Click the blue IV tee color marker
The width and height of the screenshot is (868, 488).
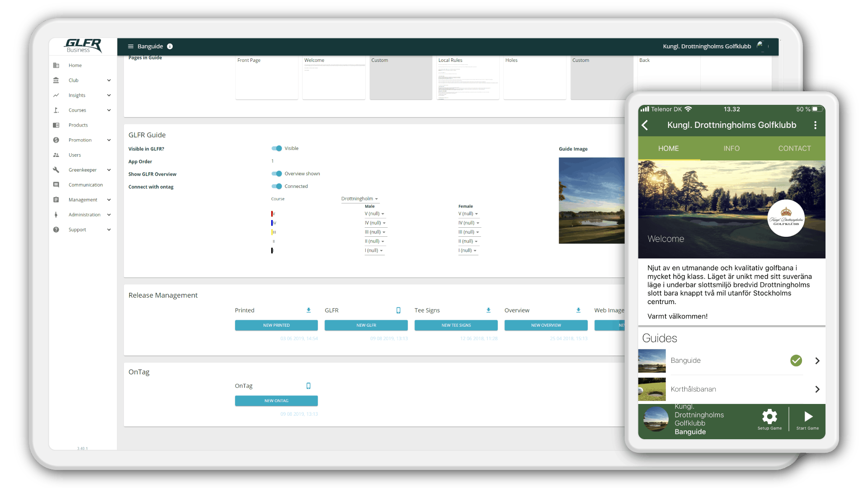[x=273, y=223]
